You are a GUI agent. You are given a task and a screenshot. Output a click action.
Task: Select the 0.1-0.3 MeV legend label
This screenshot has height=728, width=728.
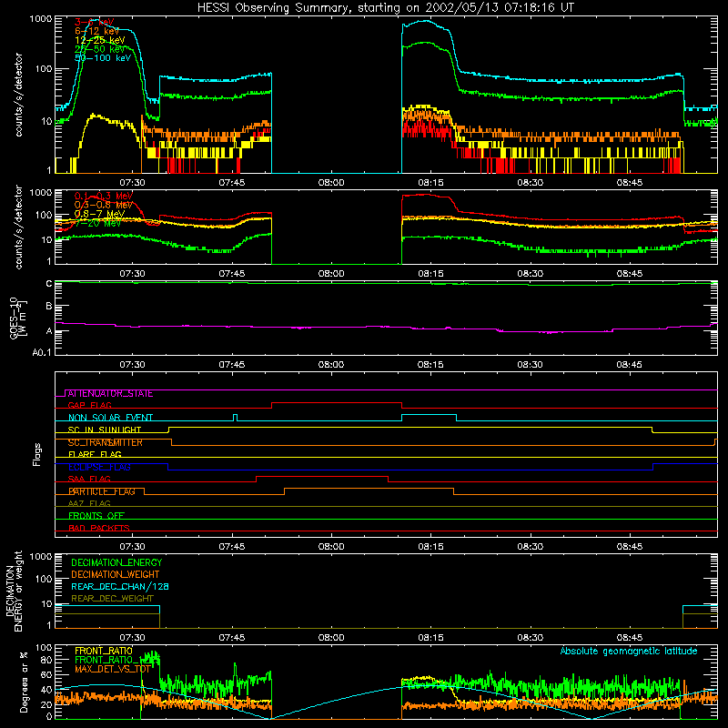point(104,196)
